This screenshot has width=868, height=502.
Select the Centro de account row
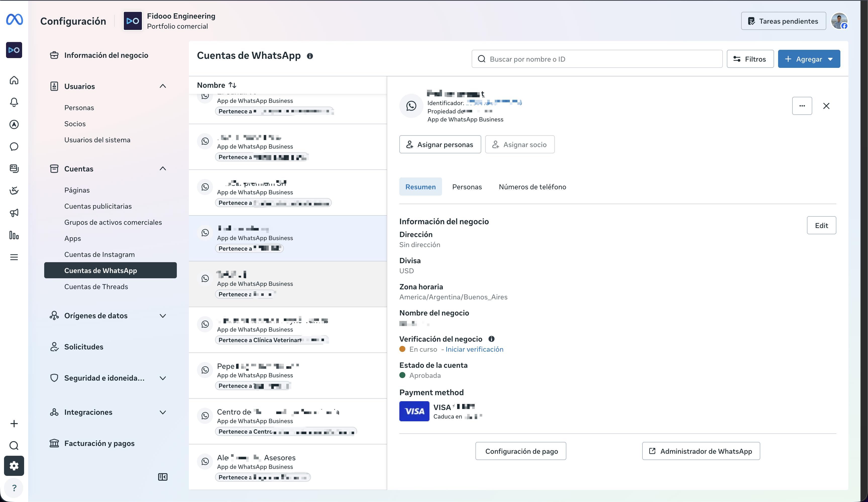(x=288, y=421)
